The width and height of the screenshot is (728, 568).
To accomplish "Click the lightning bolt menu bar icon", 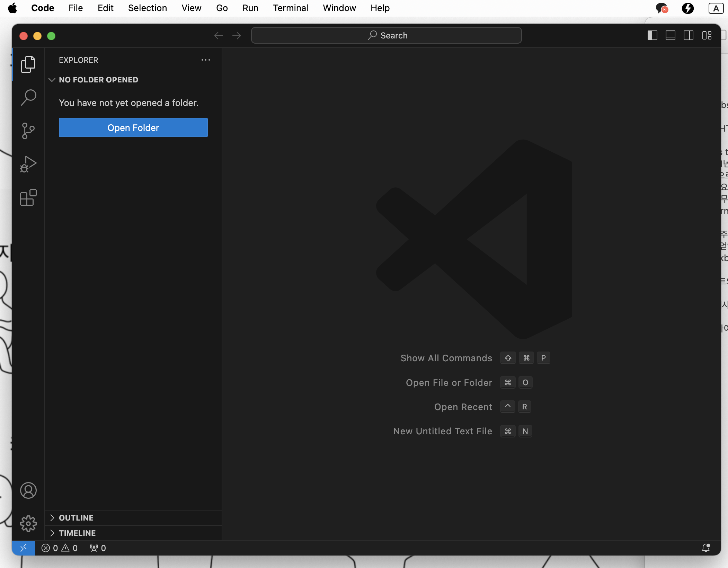I will point(688,8).
